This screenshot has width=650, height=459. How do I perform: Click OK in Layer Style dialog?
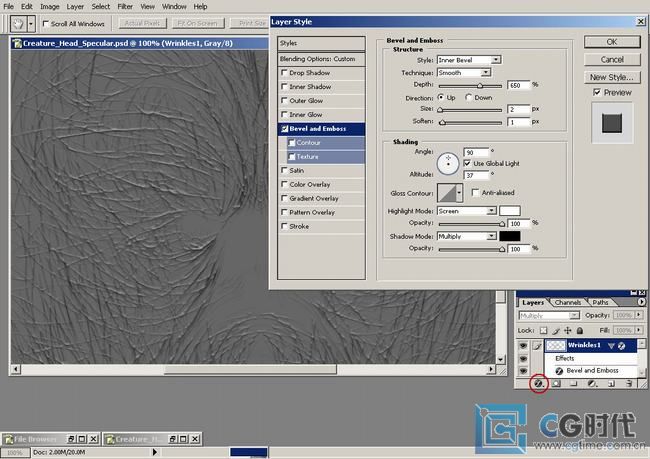coord(612,42)
